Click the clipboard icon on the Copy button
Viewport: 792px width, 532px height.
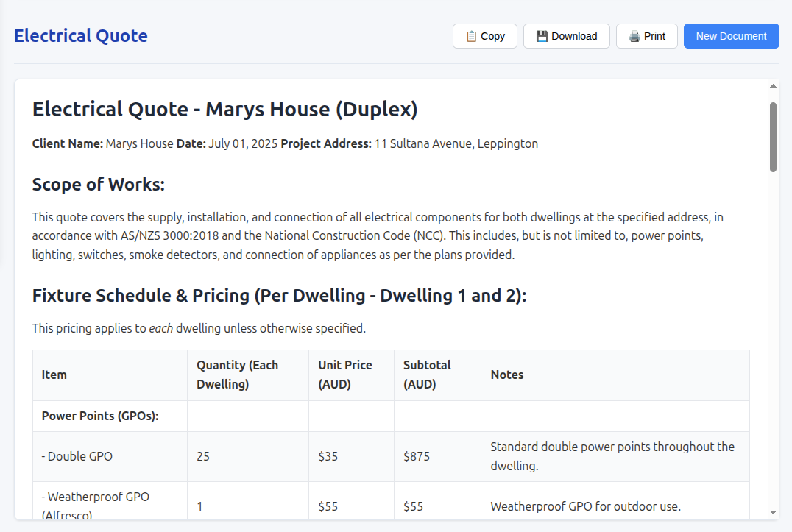pyautogui.click(x=471, y=36)
